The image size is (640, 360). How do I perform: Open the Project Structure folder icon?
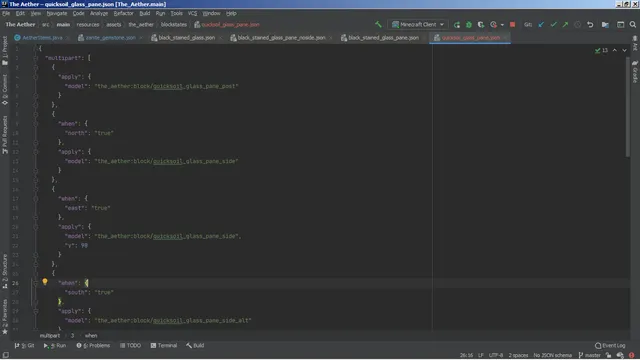point(605,25)
